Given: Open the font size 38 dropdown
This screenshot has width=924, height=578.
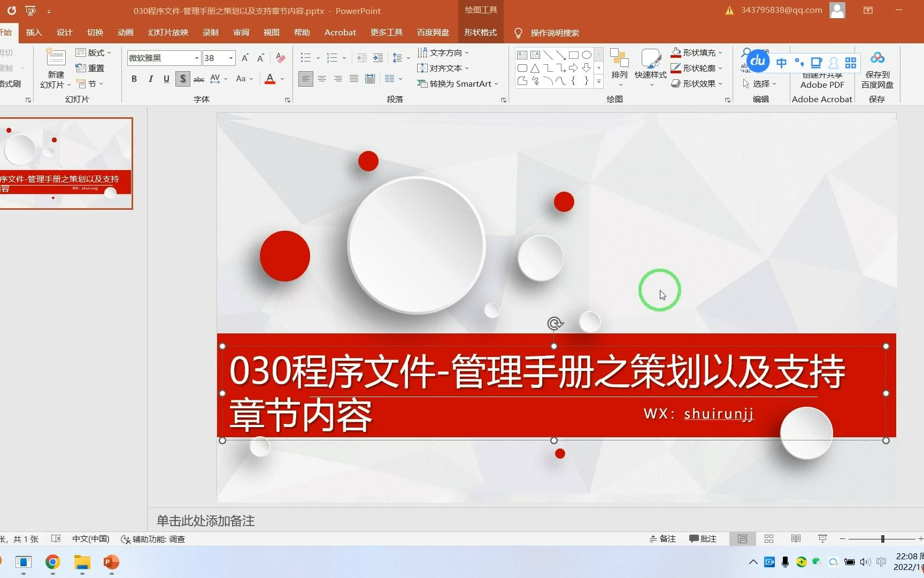Looking at the screenshot, I should (231, 58).
